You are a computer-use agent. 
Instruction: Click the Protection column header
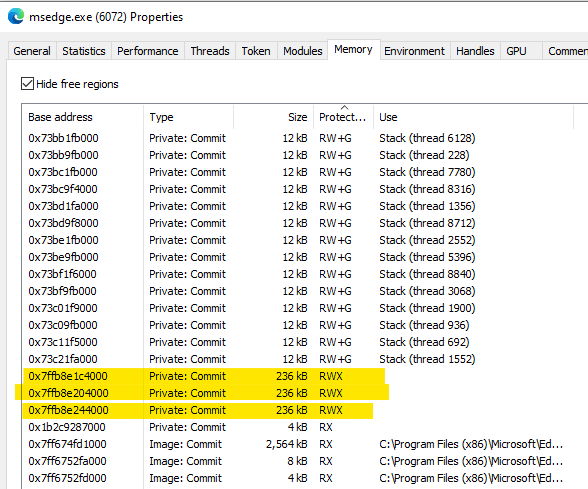point(343,117)
